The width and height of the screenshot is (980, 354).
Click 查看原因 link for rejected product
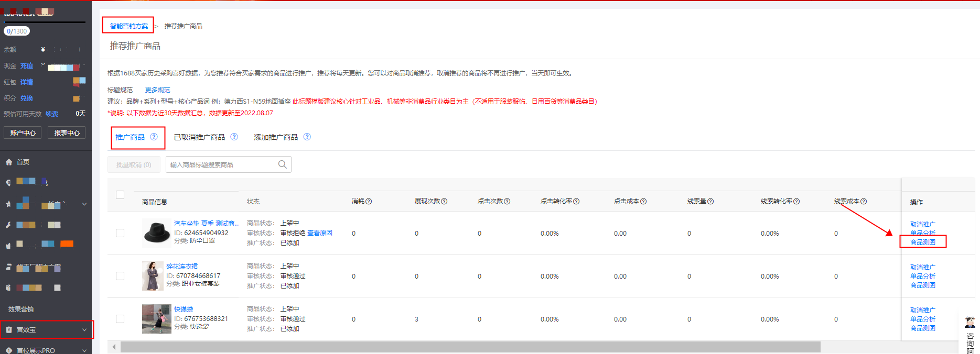[319, 233]
